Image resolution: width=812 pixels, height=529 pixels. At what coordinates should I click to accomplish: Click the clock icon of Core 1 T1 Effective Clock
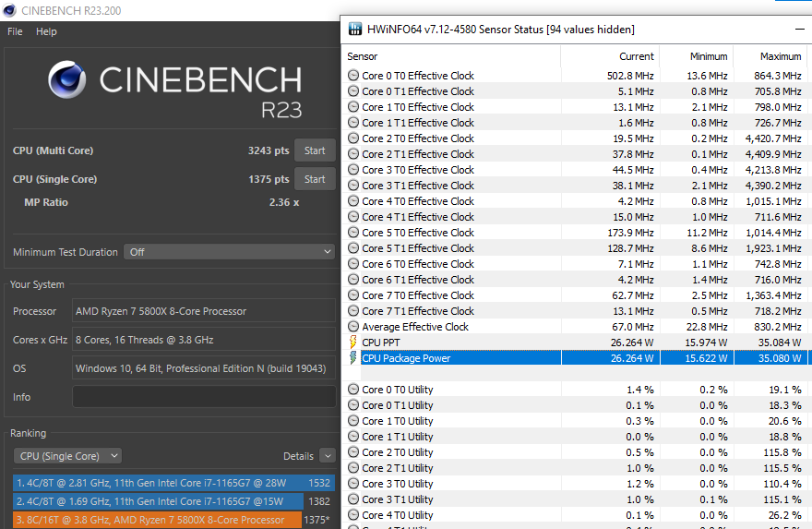click(353, 123)
